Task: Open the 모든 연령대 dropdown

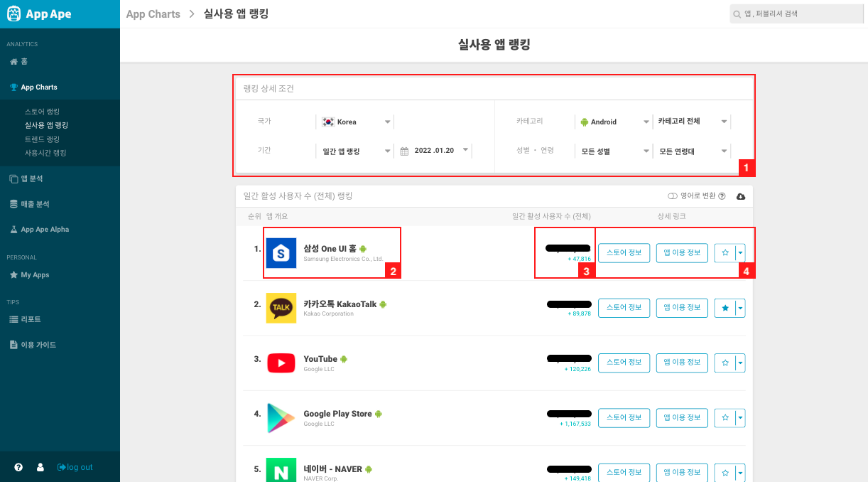Action: pos(692,151)
